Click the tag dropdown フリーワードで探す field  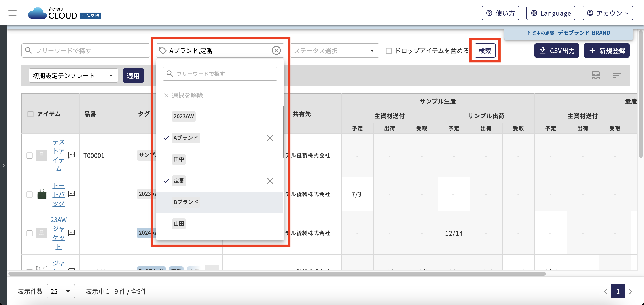(x=220, y=74)
